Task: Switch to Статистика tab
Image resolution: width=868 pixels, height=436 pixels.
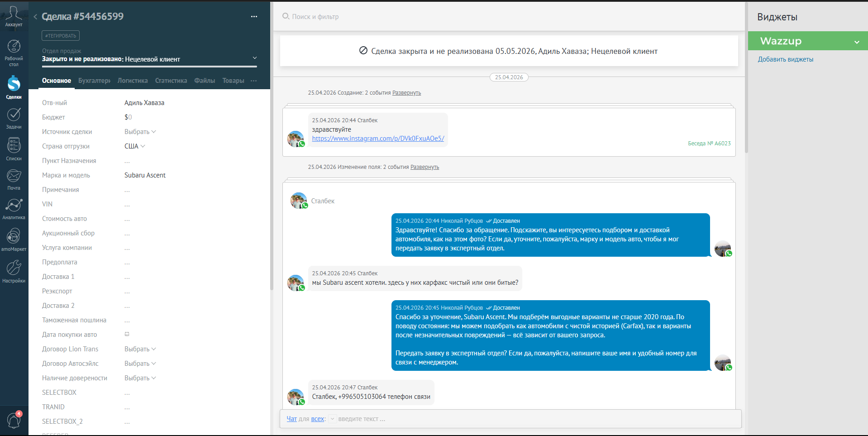Action: (171, 81)
